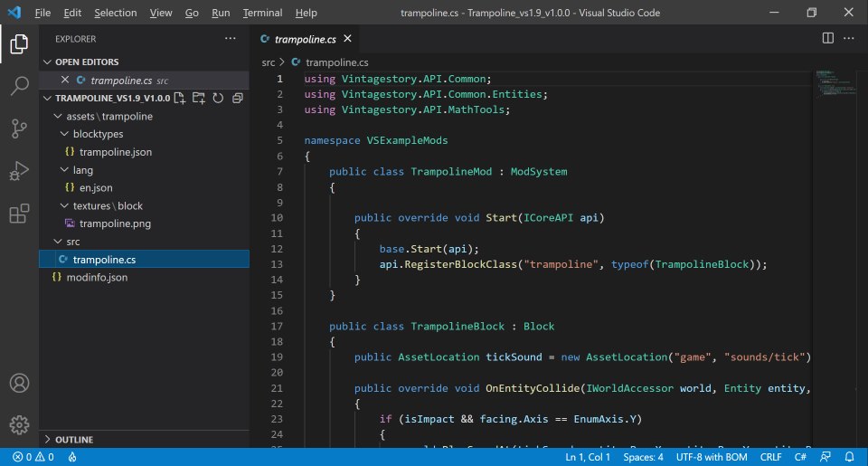868x466 pixels.
Task: Open the Source Control view
Action: 19,128
